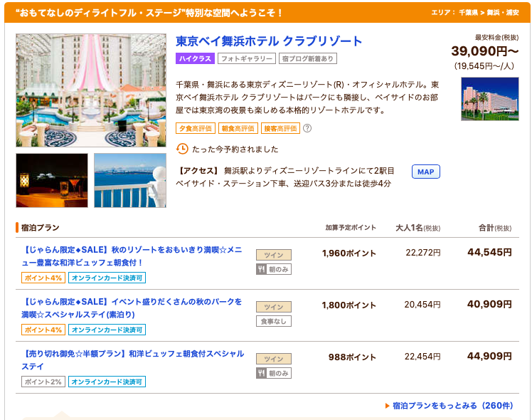View the large atrium hotel photo
Viewport: 532px width, 420px height.
91,90
